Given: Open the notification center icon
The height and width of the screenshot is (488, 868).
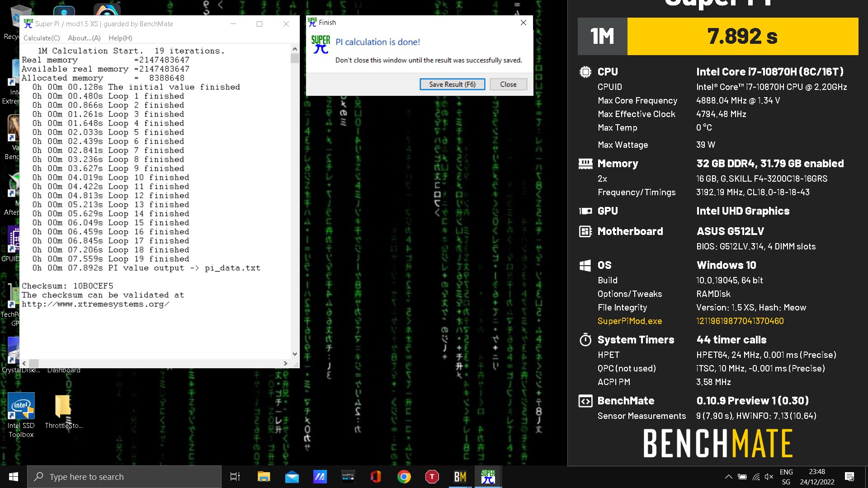Looking at the screenshot, I should pos(849,477).
